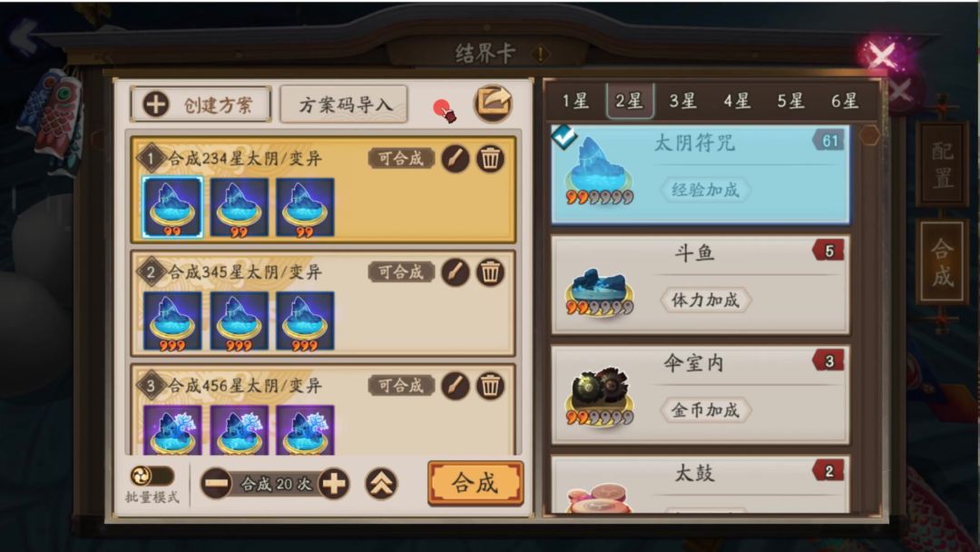Increase synthesis count with plus button
The height and width of the screenshot is (552, 980).
[x=334, y=483]
